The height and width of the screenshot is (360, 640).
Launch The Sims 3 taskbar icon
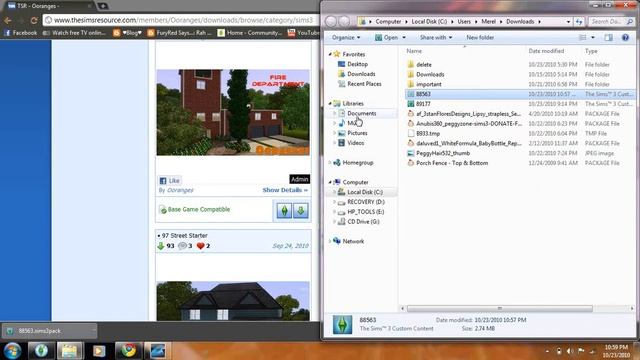41,351
